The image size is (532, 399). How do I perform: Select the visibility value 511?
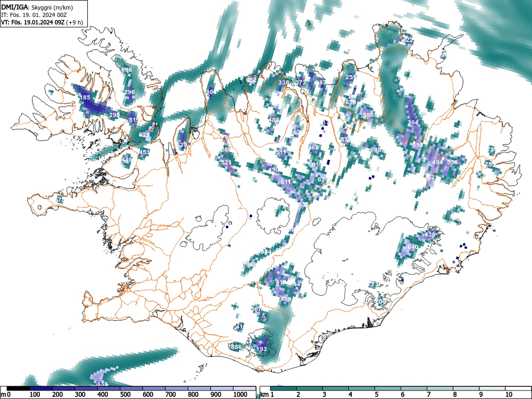[x=281, y=152]
